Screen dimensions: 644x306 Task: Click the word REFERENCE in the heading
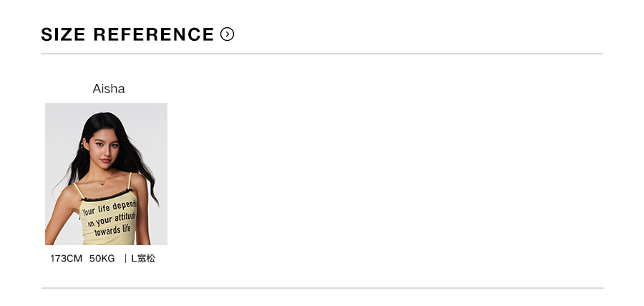click(x=154, y=34)
